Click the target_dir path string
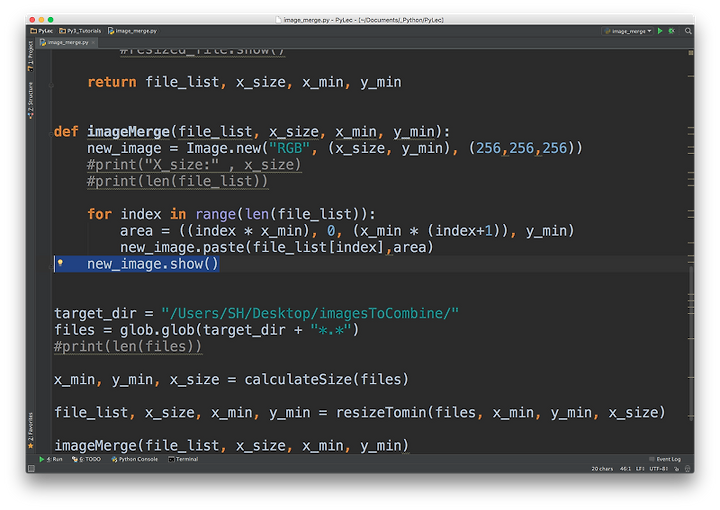Viewport: 720px width, 510px height. tap(309, 314)
